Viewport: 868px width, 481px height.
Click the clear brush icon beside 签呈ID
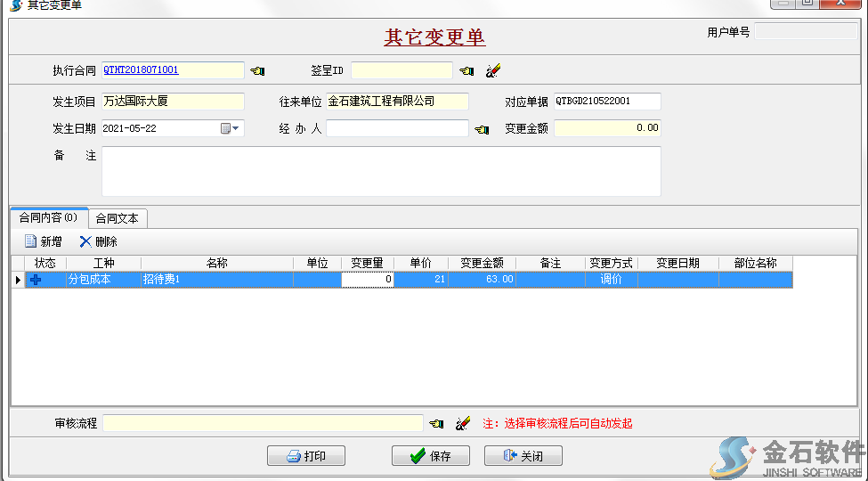pyautogui.click(x=493, y=70)
